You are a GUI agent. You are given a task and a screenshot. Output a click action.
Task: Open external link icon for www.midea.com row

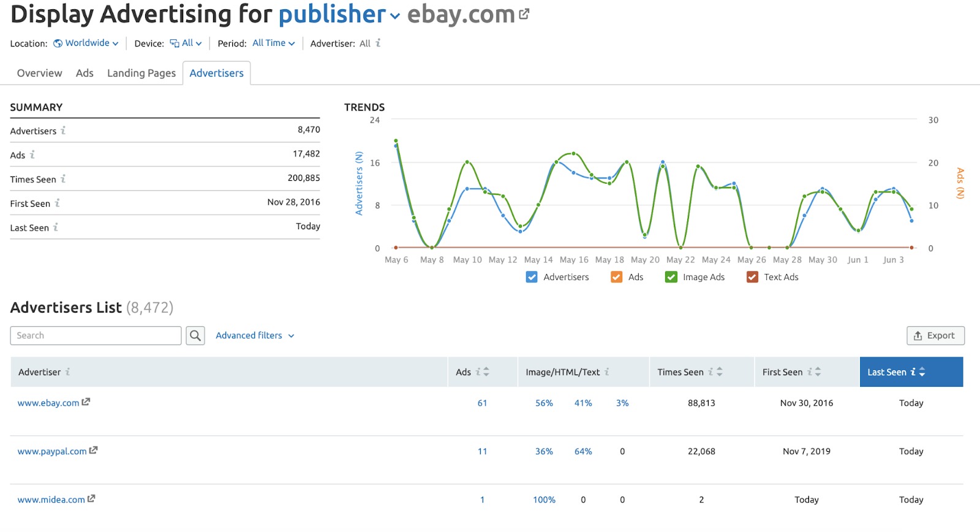tap(91, 499)
